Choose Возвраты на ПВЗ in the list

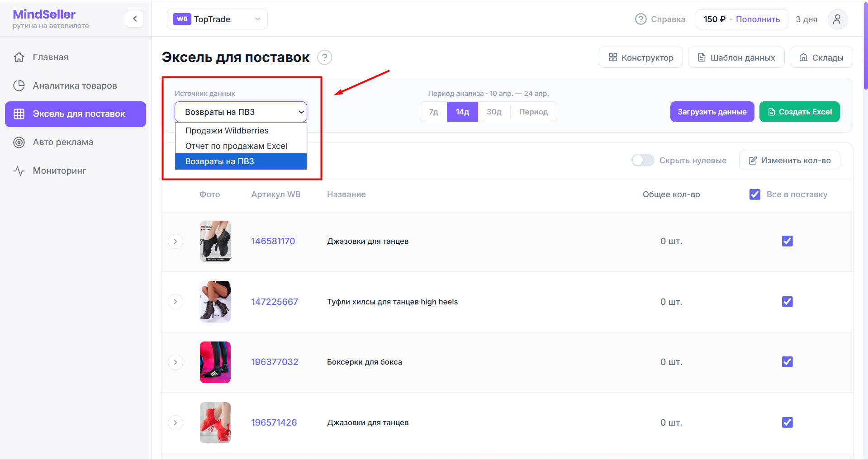(241, 161)
